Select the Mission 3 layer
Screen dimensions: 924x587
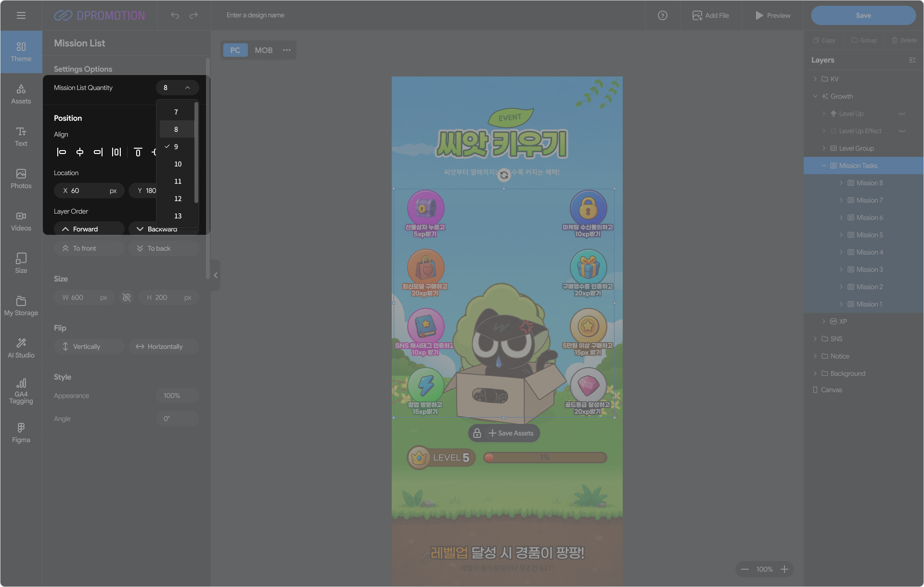click(864, 269)
